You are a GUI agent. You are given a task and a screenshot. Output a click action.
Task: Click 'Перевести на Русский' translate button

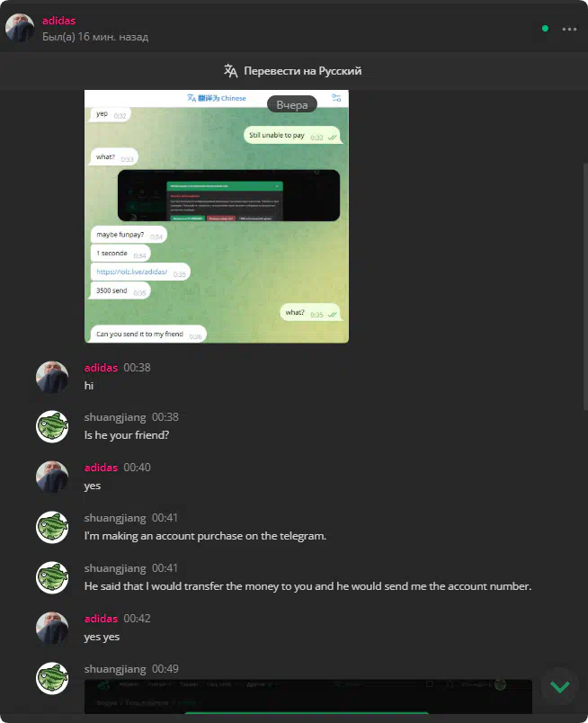click(x=293, y=70)
